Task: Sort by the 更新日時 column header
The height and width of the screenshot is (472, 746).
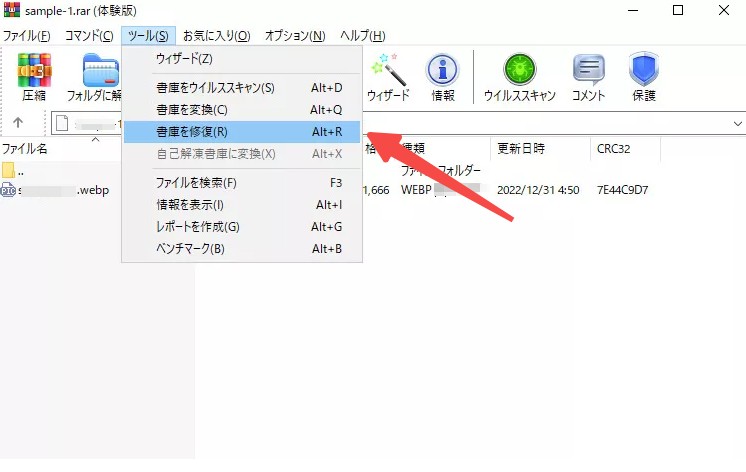Action: click(x=521, y=148)
